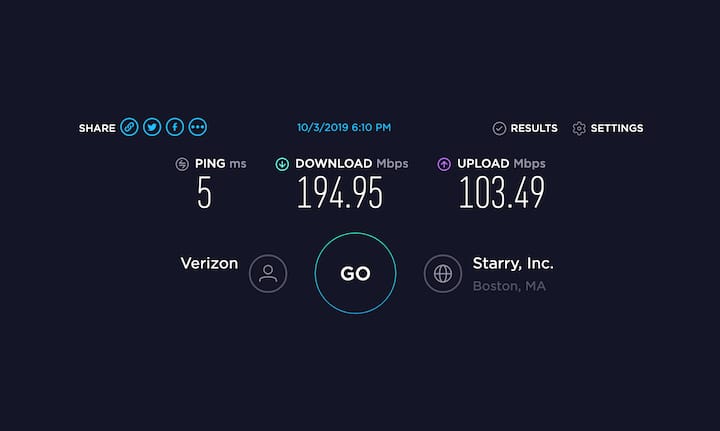Viewport: 720px width, 431px height.
Task: Open the RESULTS page
Action: click(534, 128)
